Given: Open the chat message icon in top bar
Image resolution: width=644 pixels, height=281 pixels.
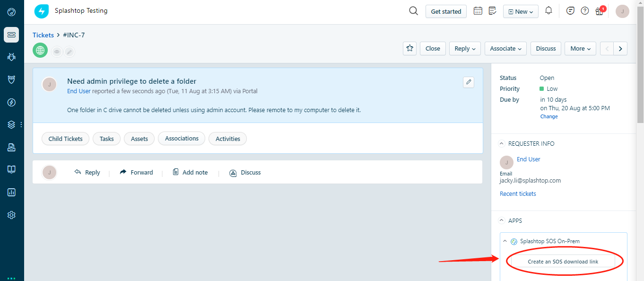Looking at the screenshot, I should 570,11.
